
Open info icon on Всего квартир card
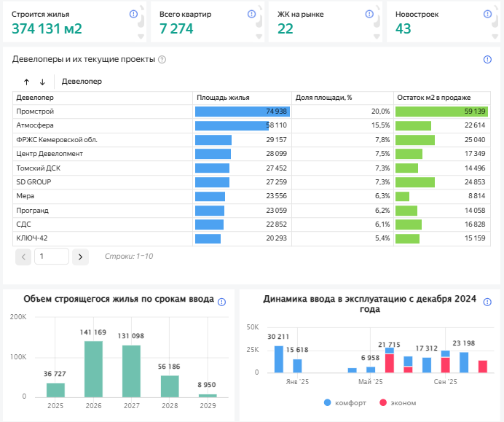pos(251,14)
